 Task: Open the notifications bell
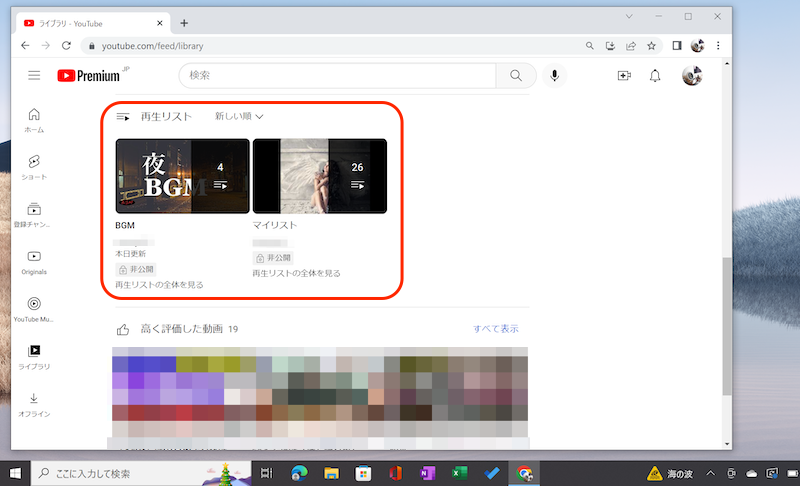point(655,76)
